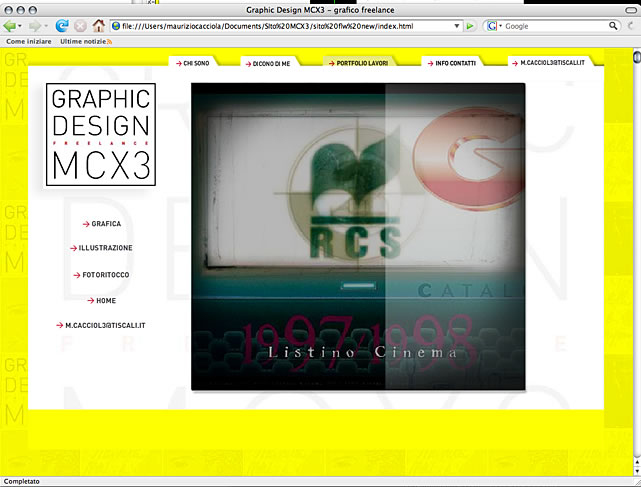Image resolution: width=641 pixels, height=487 pixels.
Task: Click the green Back arrow button
Action: 9,26
